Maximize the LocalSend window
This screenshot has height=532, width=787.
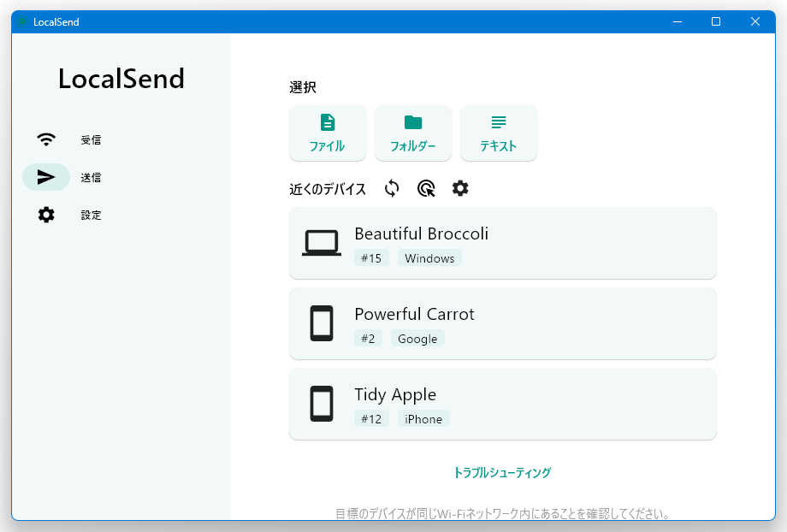click(x=716, y=21)
